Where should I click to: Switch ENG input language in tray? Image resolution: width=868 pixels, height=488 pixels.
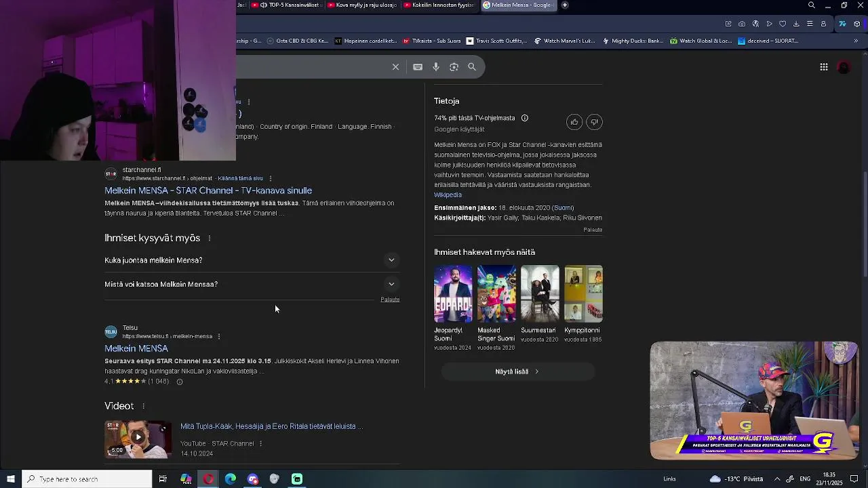805,479
